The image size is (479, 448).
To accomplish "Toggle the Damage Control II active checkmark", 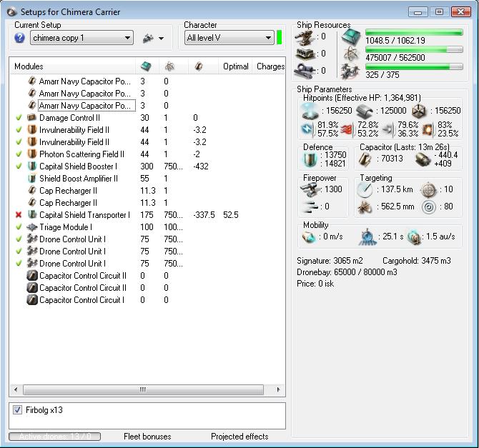I will tap(19, 118).
